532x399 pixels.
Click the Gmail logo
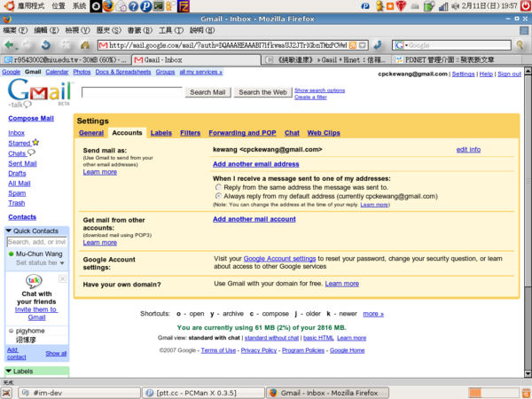pos(39,92)
